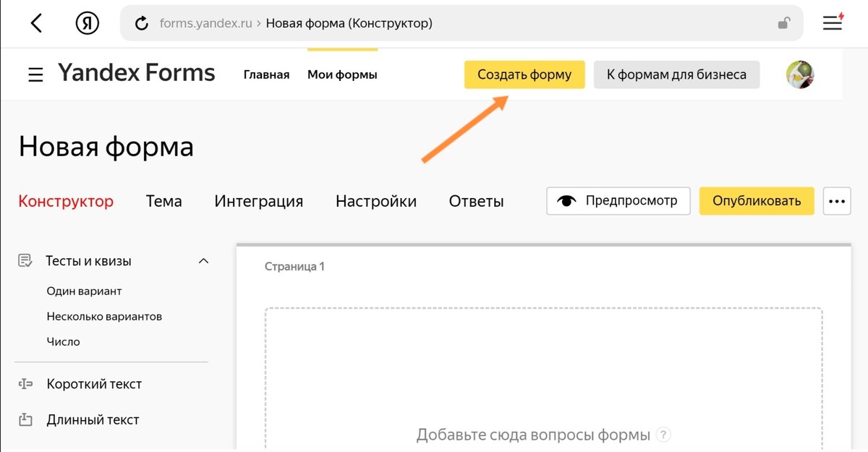
Task: Click the Новая форма title
Action: tap(106, 146)
